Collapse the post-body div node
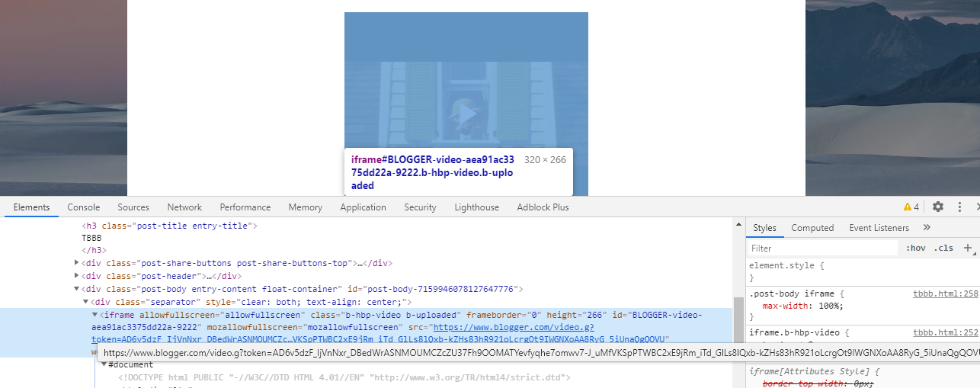The width and height of the screenshot is (980, 388). point(76,289)
